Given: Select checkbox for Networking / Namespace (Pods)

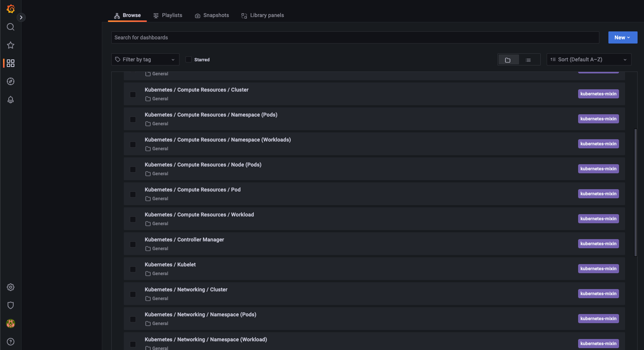Looking at the screenshot, I should [x=133, y=319].
